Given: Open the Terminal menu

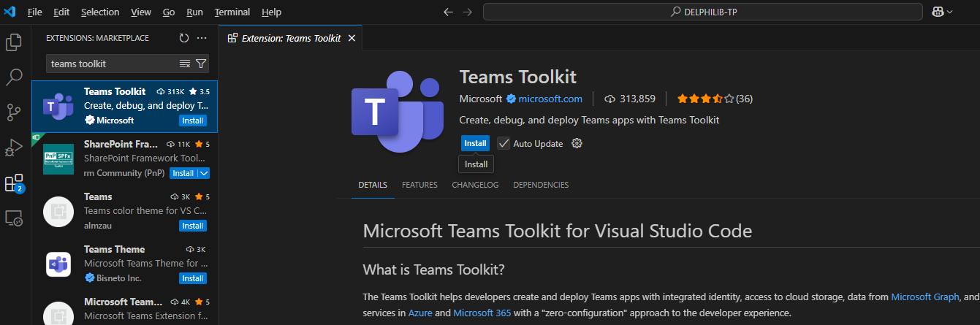Looking at the screenshot, I should [x=232, y=12].
